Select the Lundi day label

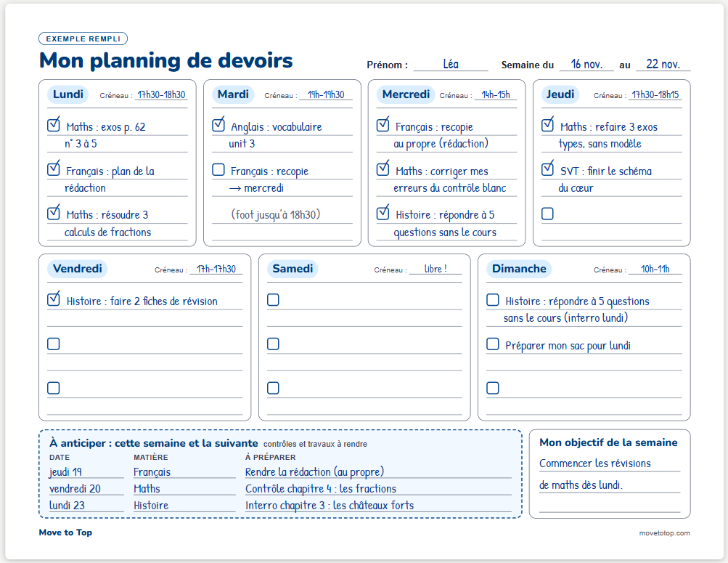(68, 94)
